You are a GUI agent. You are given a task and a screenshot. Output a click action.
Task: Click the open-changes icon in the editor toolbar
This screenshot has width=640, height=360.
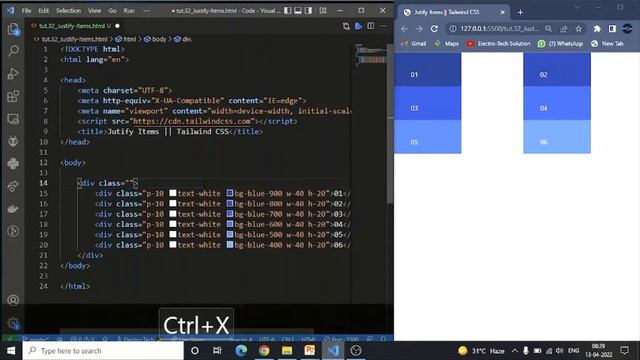tap(346, 26)
